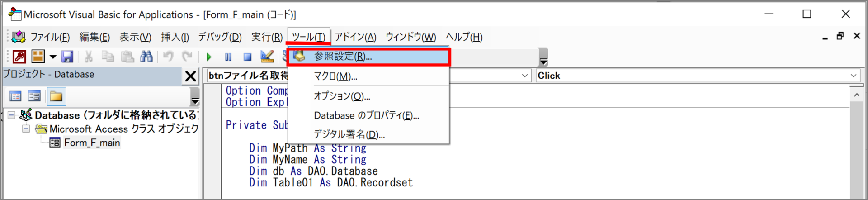
Task: Click the View Microsoft Access toolbar icon
Action: pos(19,57)
